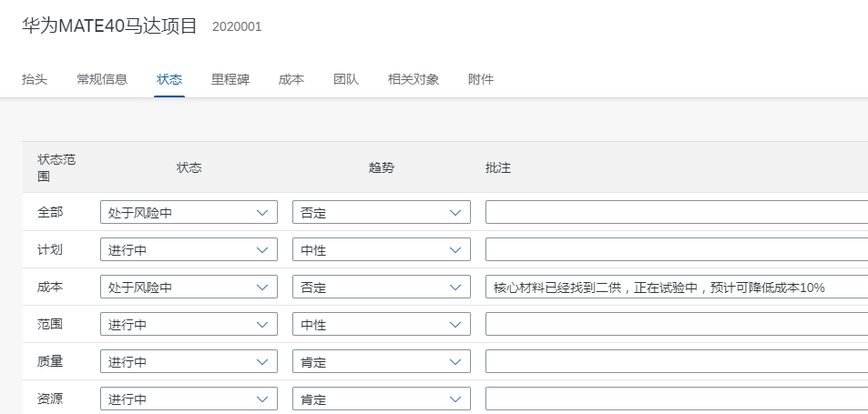Select the 成本 row label in table
This screenshot has width=868, height=414.
tap(50, 287)
